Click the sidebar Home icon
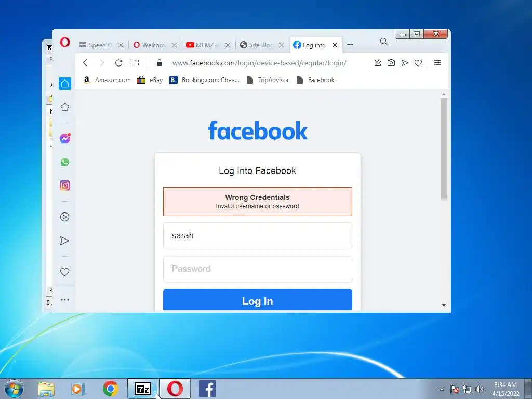 [65, 84]
